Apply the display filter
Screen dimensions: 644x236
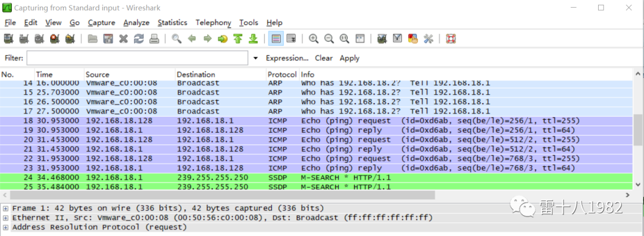click(x=349, y=58)
